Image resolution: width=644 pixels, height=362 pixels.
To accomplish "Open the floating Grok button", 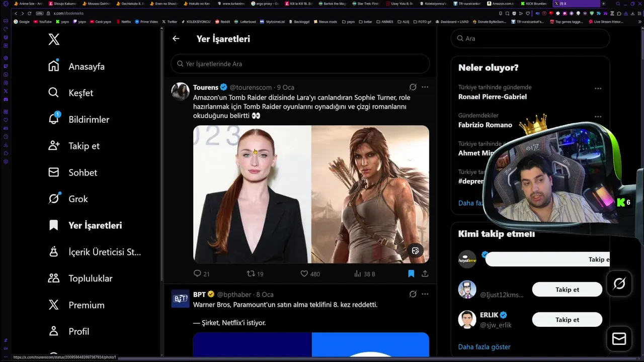I will point(619,284).
